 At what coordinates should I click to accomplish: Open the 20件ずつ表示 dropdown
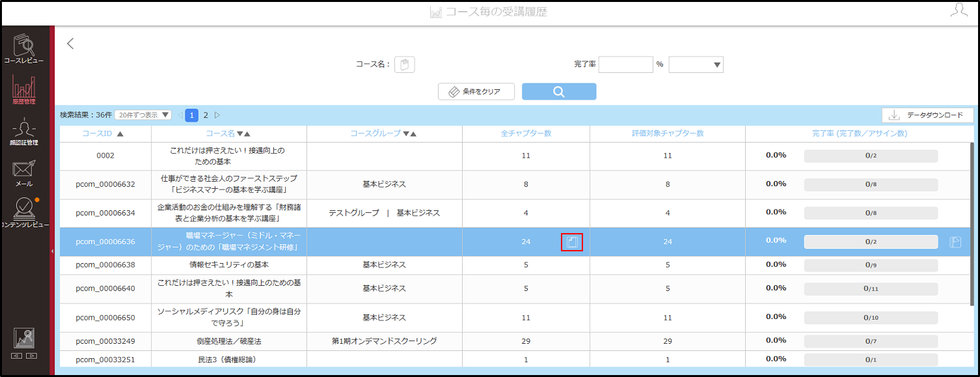pos(143,115)
